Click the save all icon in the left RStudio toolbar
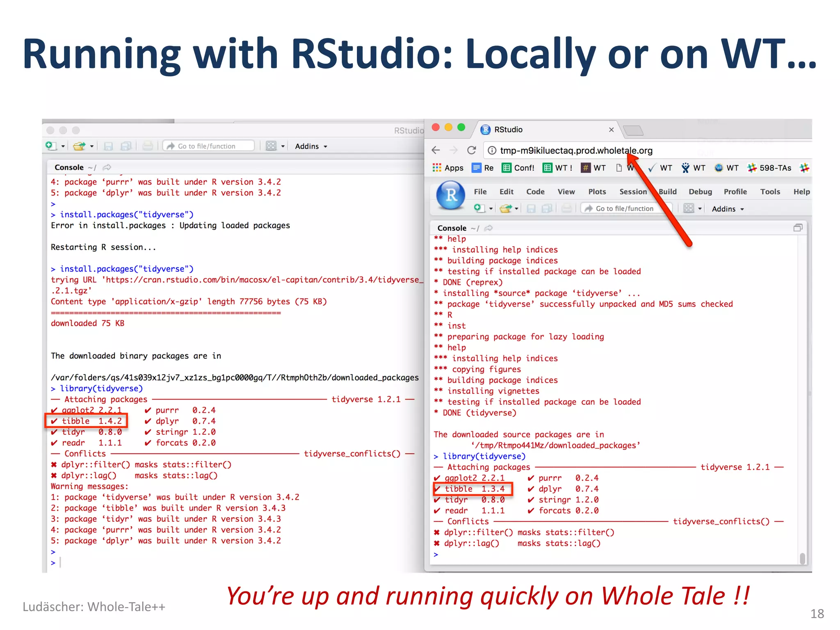This screenshot has width=840, height=630. click(x=126, y=146)
